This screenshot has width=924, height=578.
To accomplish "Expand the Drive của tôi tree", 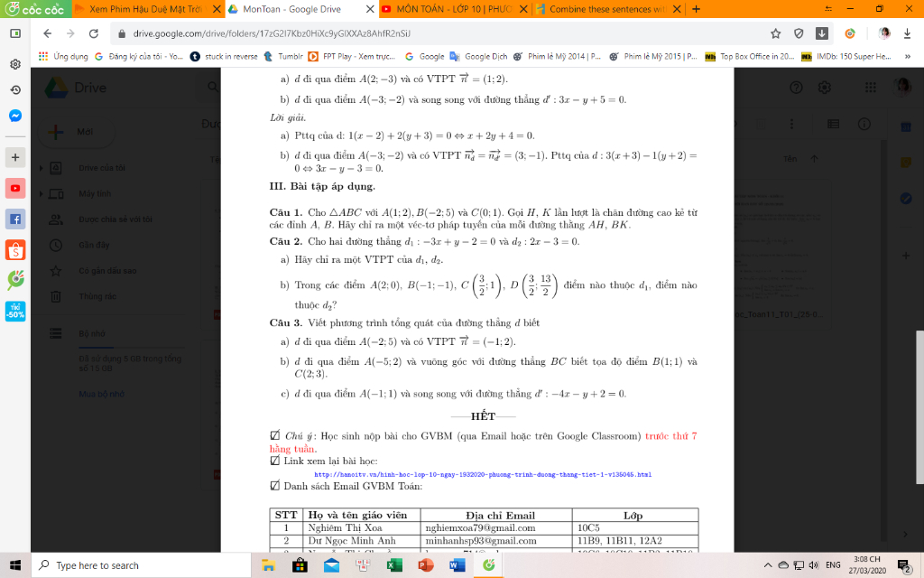I will 42,168.
